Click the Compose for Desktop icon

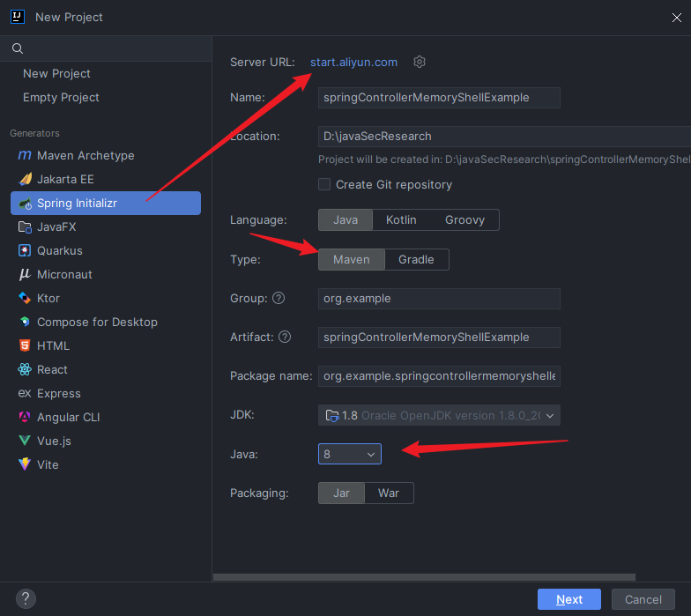coord(25,322)
